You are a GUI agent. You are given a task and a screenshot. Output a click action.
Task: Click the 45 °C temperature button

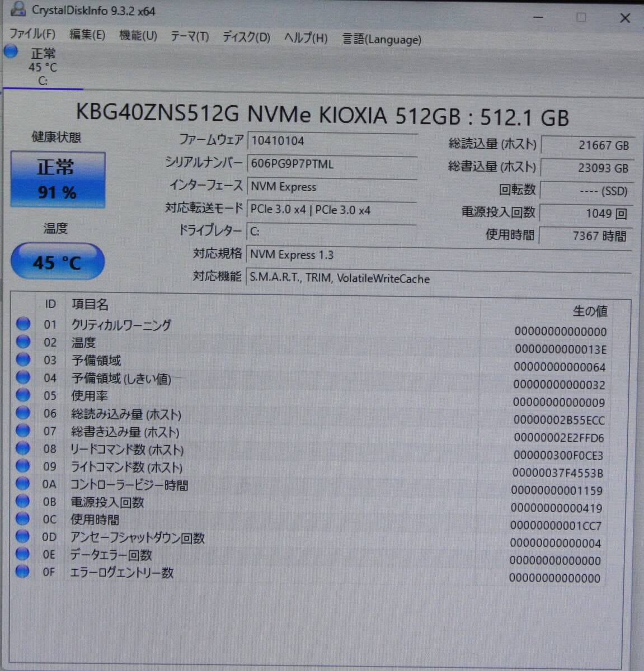[x=58, y=262]
